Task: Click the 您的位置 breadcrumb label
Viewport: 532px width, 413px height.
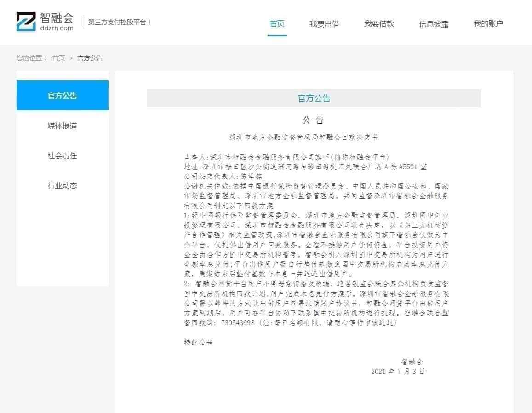Action: (x=31, y=58)
